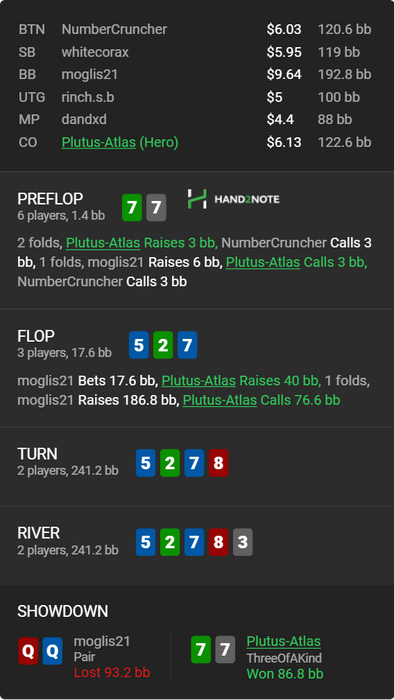Image resolution: width=394 pixels, height=700 pixels.
Task: Click Plutus-Atlas Raises 40 bb link in flop
Action: [241, 381]
